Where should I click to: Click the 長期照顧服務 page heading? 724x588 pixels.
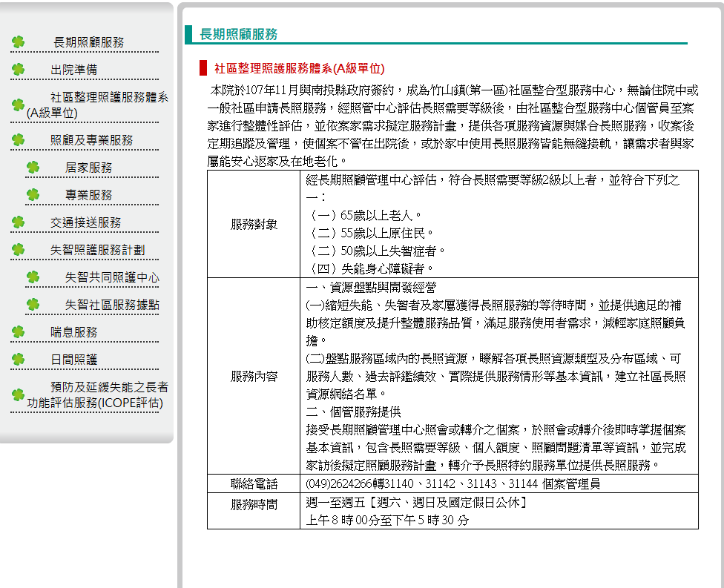(x=238, y=34)
